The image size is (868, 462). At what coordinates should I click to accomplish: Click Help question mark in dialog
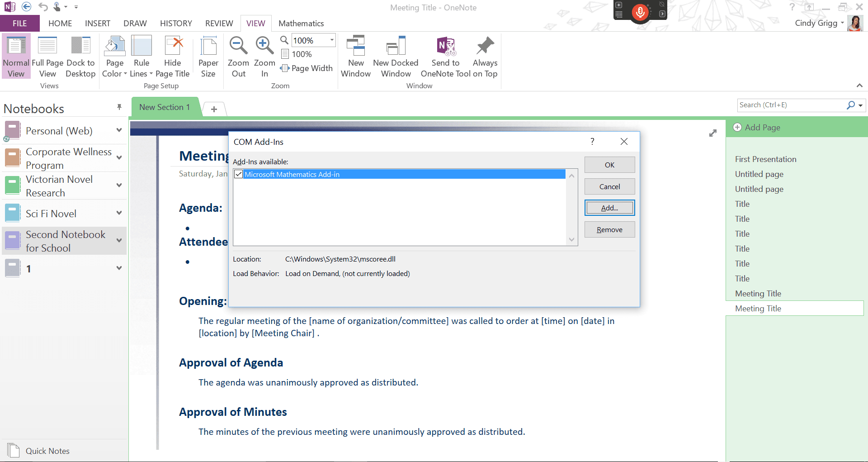click(592, 142)
